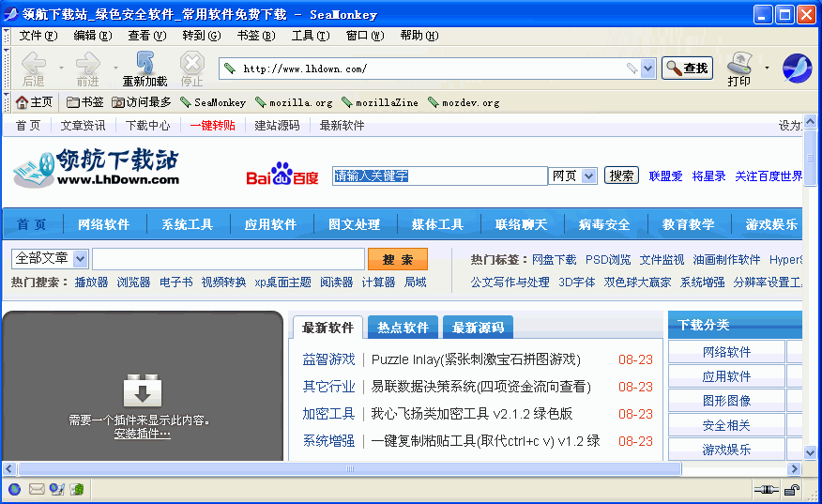The width and height of the screenshot is (822, 504).
Task: Open the Puzzle Inlay software link
Action: point(476,359)
